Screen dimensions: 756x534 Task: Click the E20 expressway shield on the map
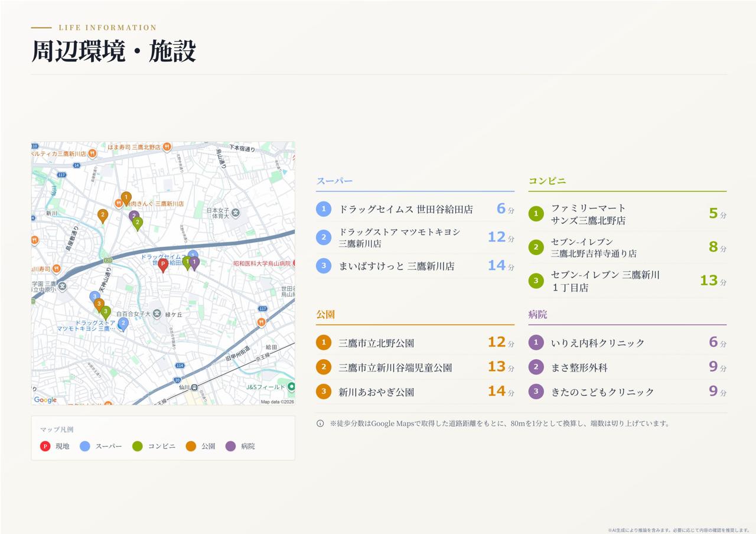point(108,260)
